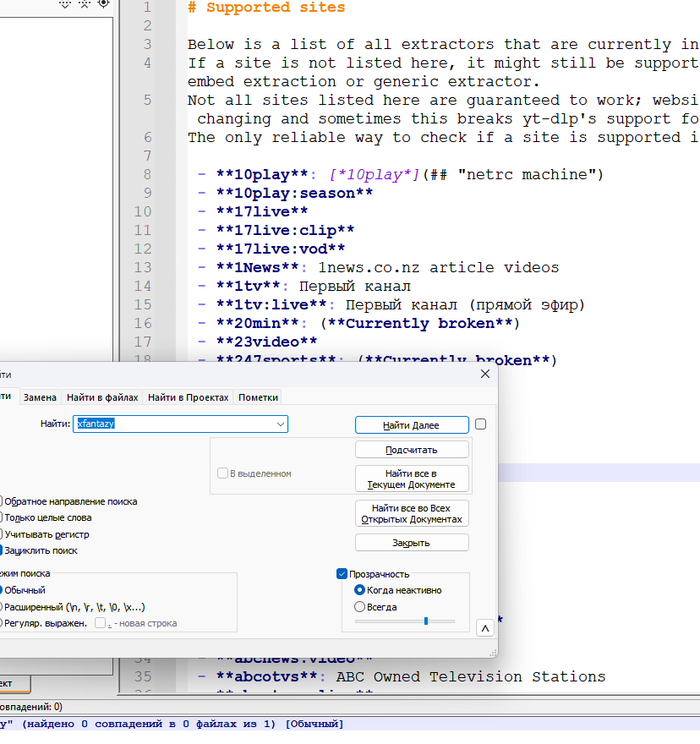This screenshot has width=700, height=744.
Task: Click the '**1tv:live**' entry
Action: pyautogui.click(x=271, y=304)
